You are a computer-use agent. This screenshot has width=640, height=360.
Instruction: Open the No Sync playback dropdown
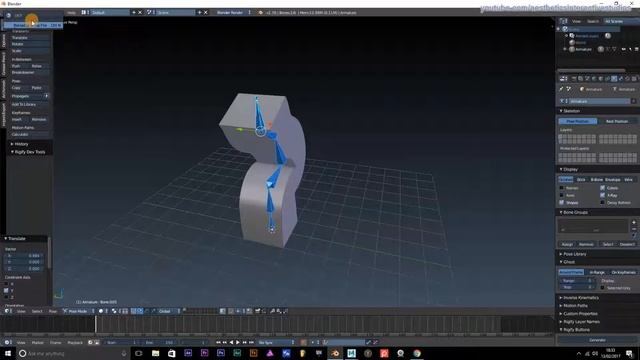[276, 342]
